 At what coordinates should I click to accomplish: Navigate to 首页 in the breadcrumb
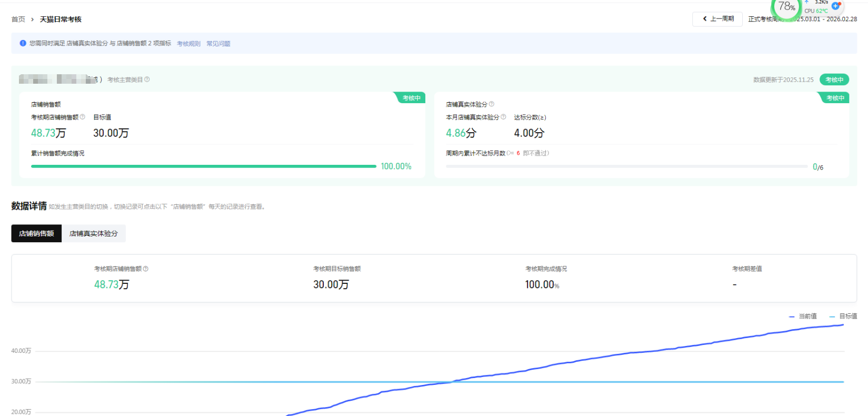(x=18, y=19)
